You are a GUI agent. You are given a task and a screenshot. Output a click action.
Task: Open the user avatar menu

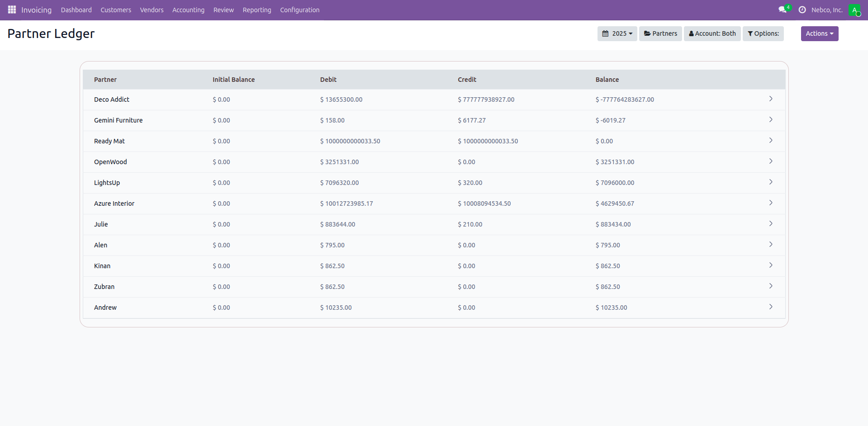(x=854, y=10)
